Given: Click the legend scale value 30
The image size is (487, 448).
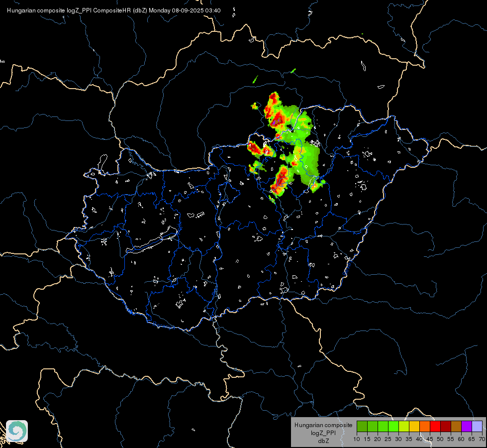Looking at the screenshot, I should 398,440.
